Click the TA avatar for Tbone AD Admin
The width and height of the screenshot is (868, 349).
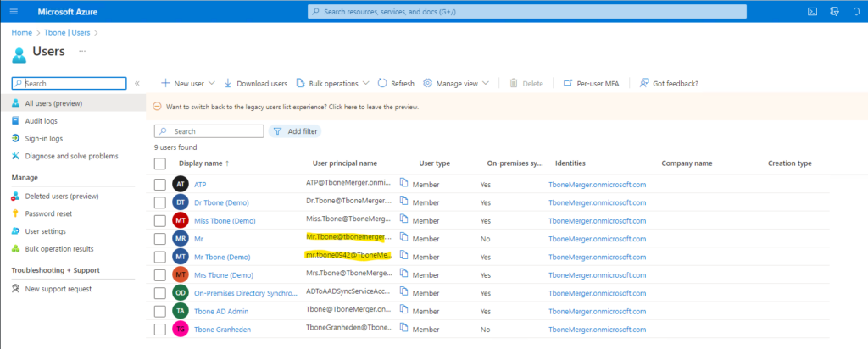[x=181, y=311]
